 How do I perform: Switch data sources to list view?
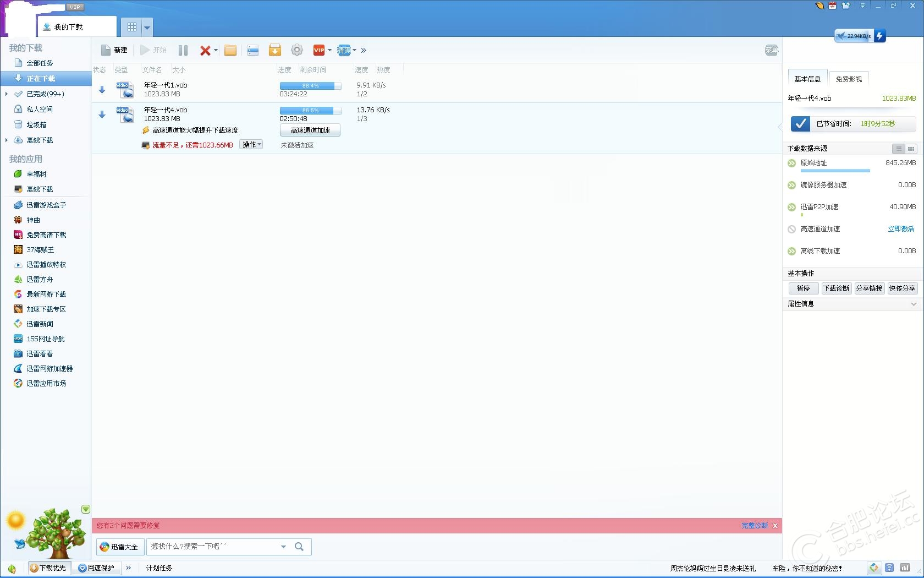coord(899,149)
